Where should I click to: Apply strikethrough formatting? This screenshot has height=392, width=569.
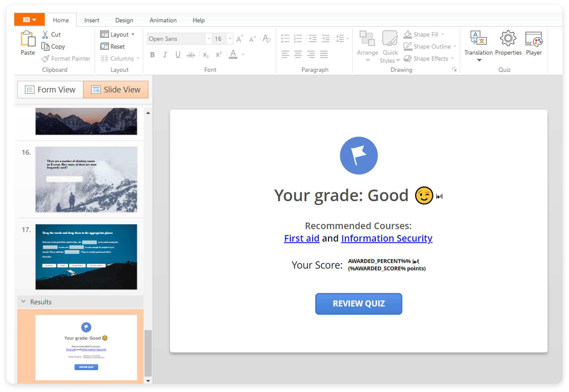(191, 55)
